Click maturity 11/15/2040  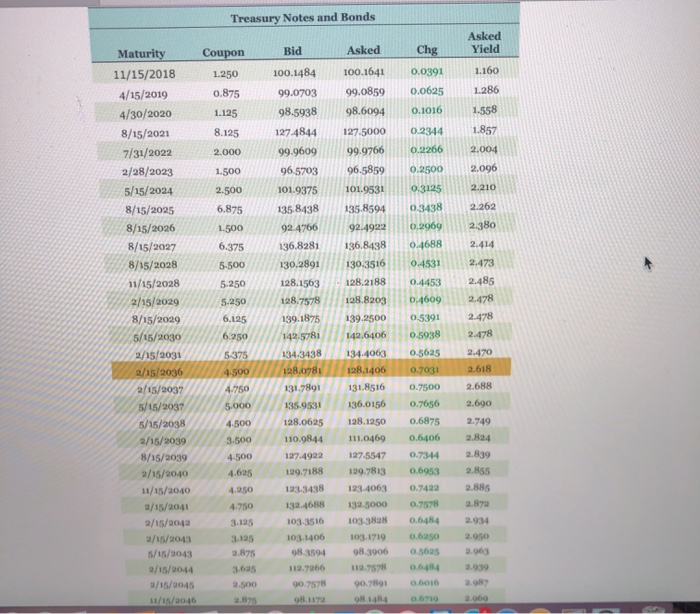coord(166,491)
